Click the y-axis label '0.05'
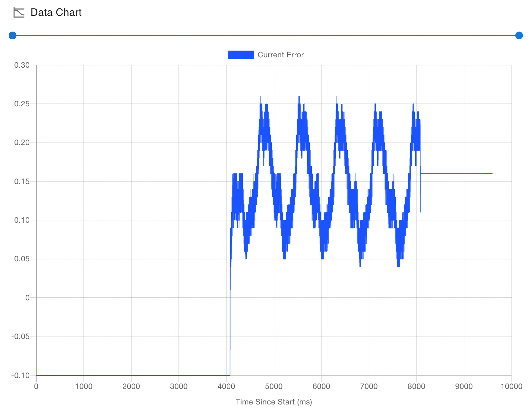 click(x=22, y=259)
